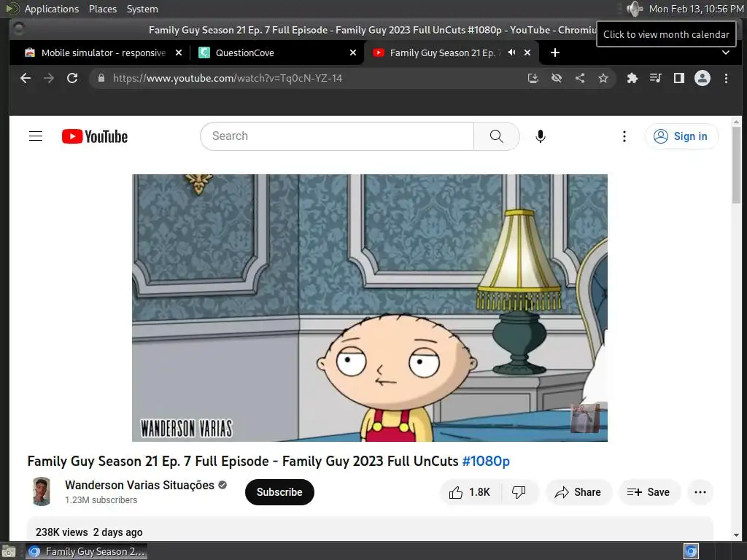Image resolution: width=747 pixels, height=560 pixels.
Task: Select the Family Guy Season 21 tab
Action: coord(444,52)
